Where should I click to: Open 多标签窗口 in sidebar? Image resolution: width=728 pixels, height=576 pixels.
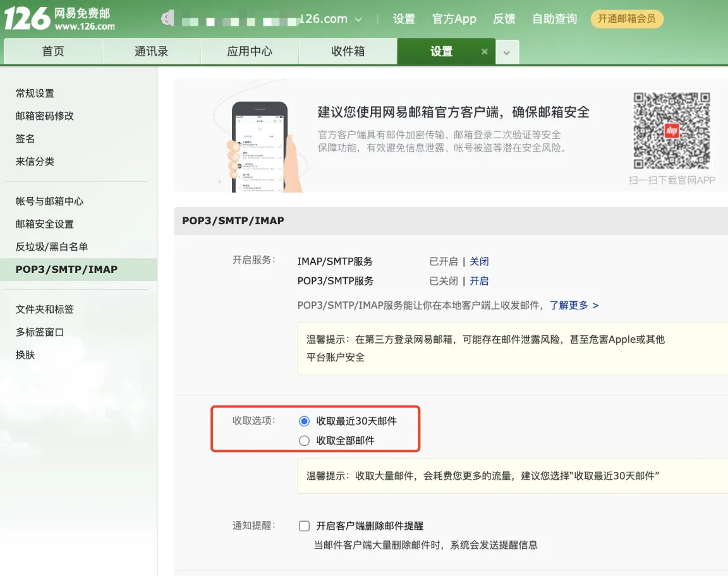pyautogui.click(x=40, y=332)
